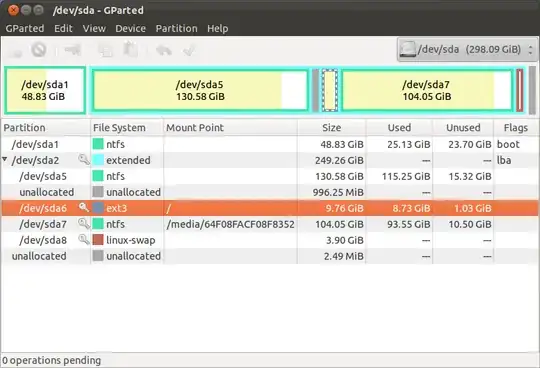Click the /media/64F08FACF08F8352 mount point cell
This screenshot has height=368, width=540.
(x=230, y=224)
